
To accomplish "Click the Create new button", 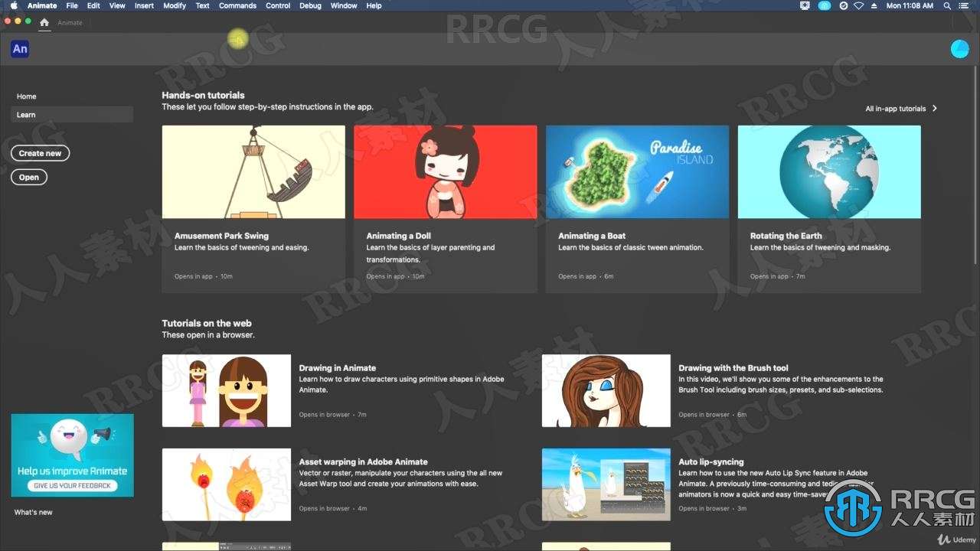I will 40,153.
